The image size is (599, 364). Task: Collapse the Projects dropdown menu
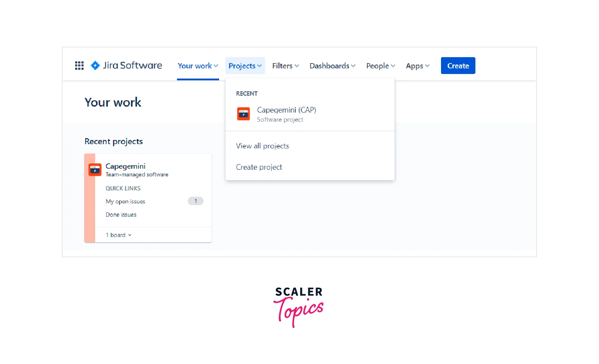pos(245,66)
